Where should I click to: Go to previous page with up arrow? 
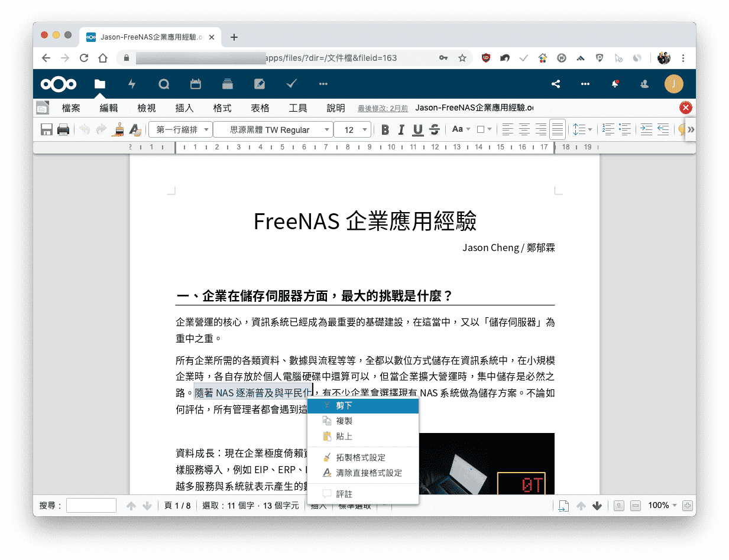pos(581,505)
